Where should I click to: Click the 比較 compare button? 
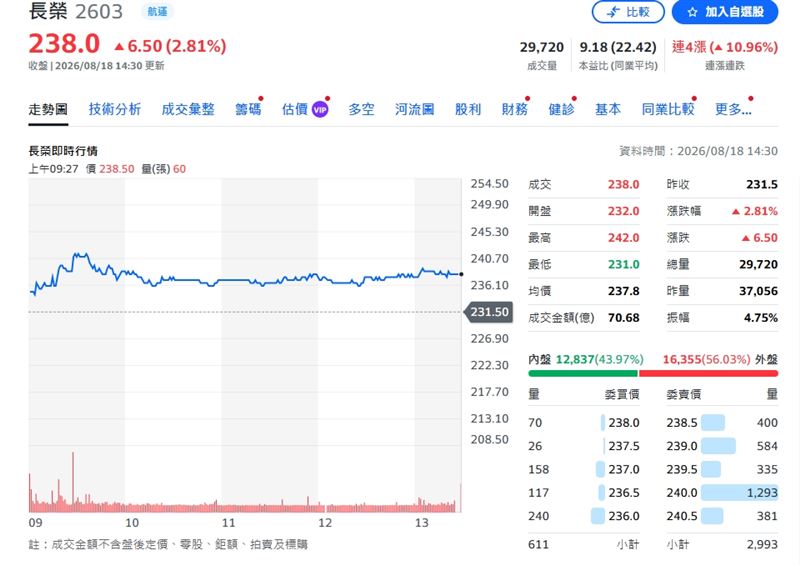point(628,12)
